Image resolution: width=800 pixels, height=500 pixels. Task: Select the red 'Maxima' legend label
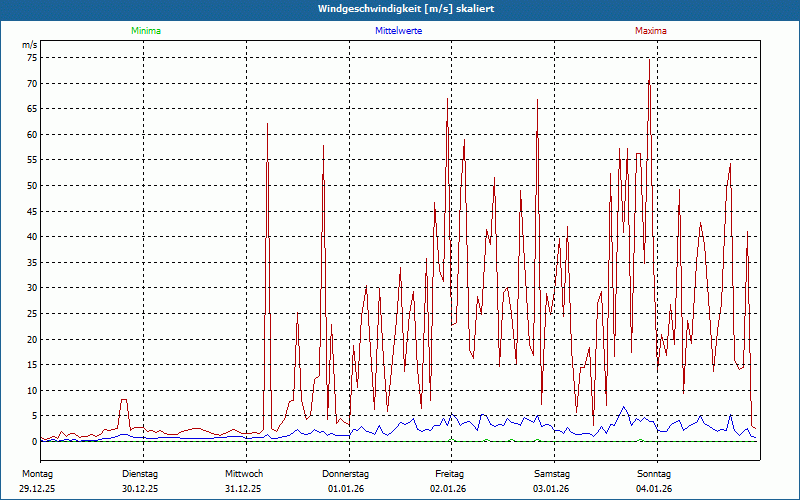[651, 31]
